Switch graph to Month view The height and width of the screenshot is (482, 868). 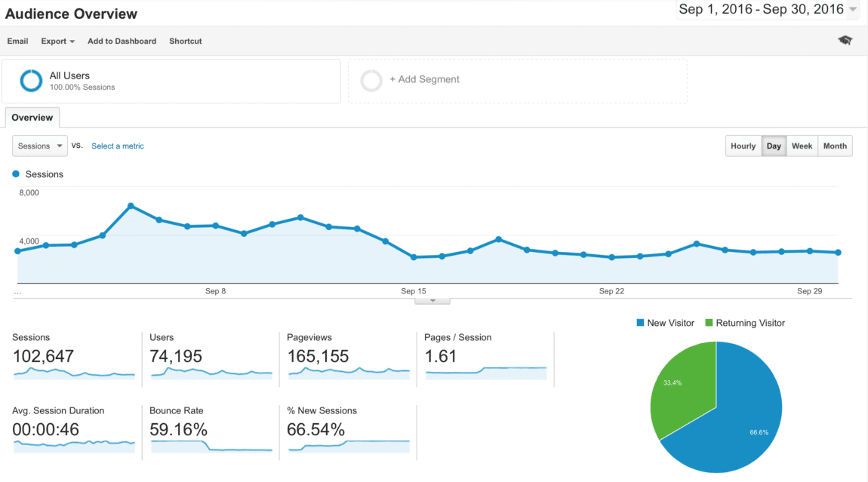point(835,146)
